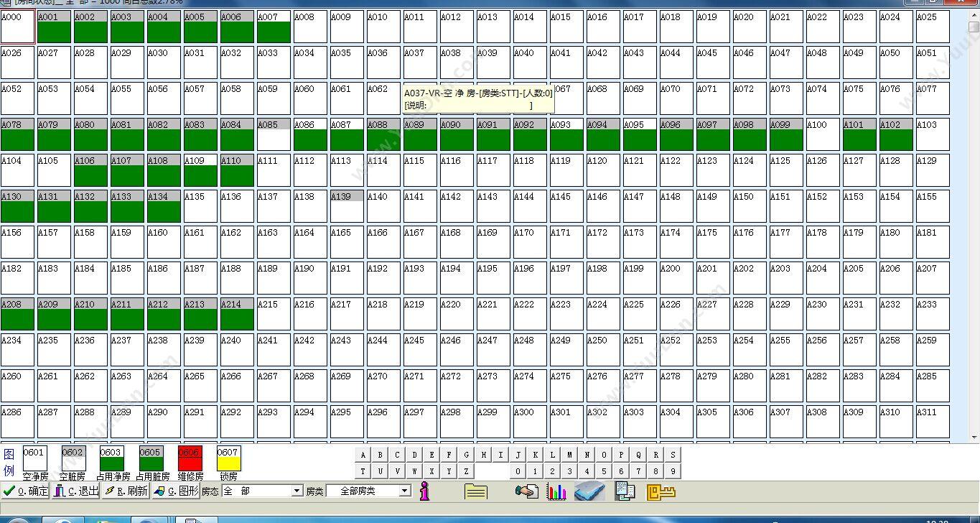This screenshot has height=523, width=980.
Task: Select room A000
Action: coord(17,27)
